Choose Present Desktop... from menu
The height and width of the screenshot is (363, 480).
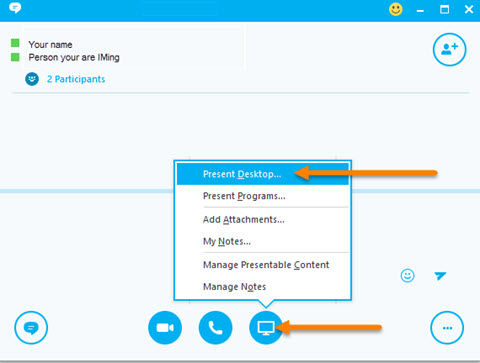(263, 174)
